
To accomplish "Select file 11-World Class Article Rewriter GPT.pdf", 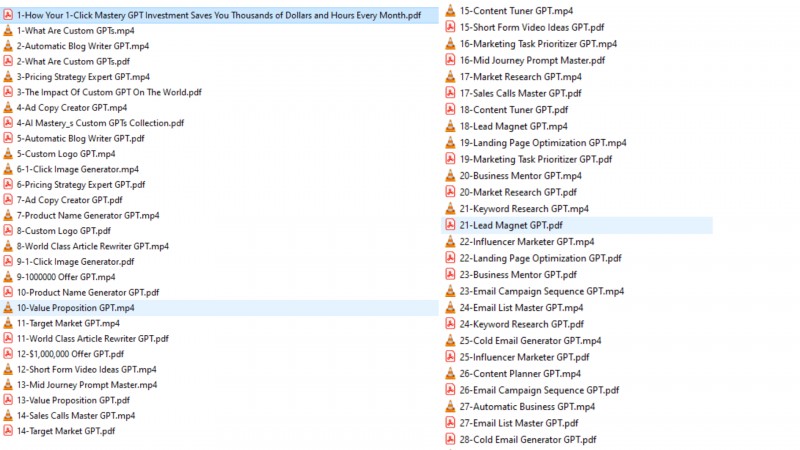I will [x=92, y=339].
